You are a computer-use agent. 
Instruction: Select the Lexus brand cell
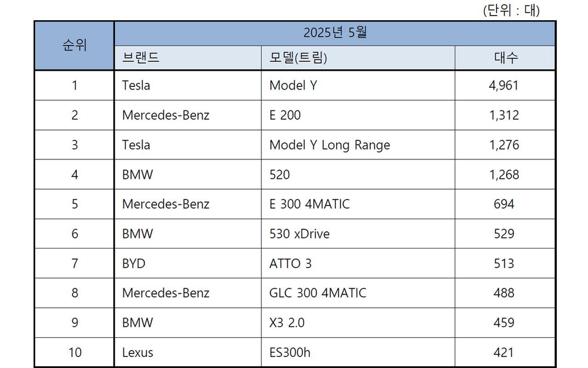point(137,353)
